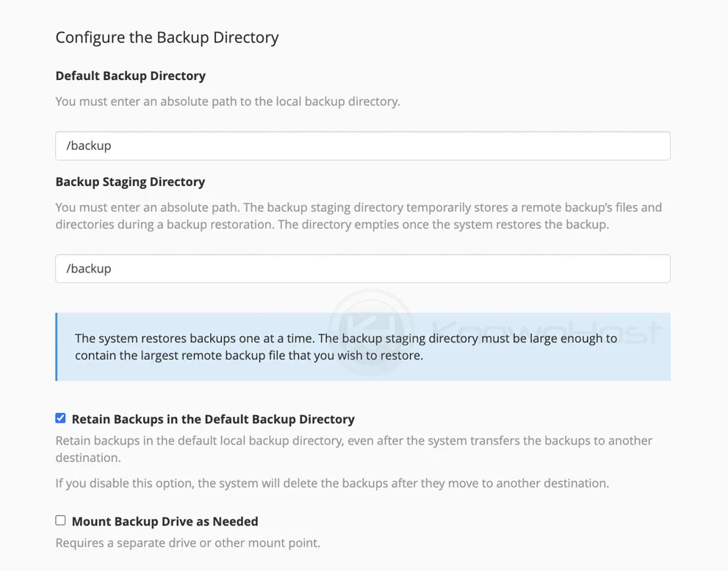Uncheck Retain Backups in the Default Backup Directory
Screen dimensions: 728x571
point(60,418)
